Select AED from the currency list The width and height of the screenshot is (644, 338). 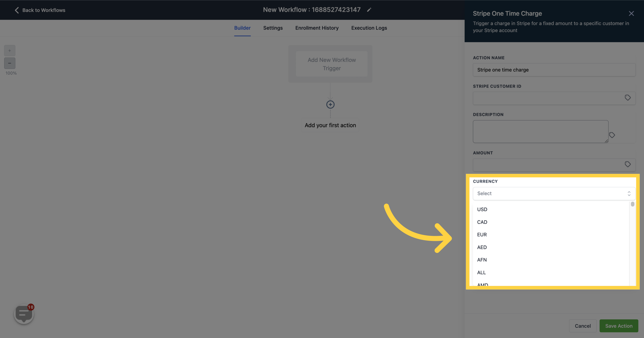(x=551, y=247)
